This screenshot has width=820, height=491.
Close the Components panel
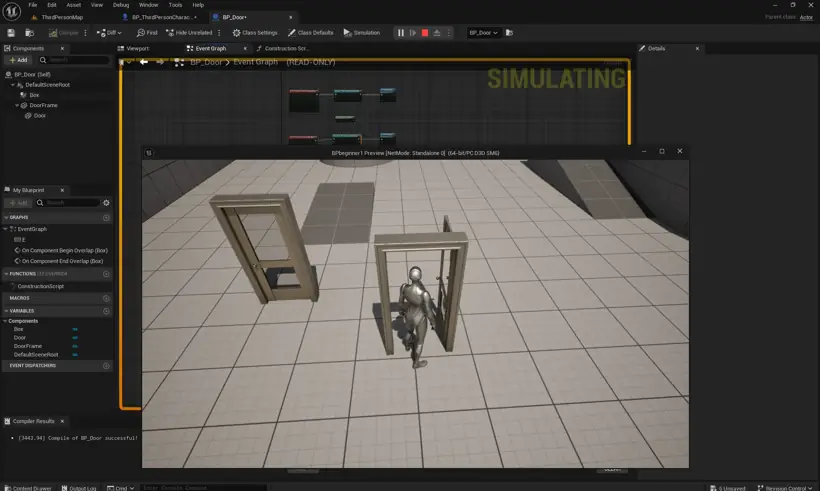pos(62,49)
